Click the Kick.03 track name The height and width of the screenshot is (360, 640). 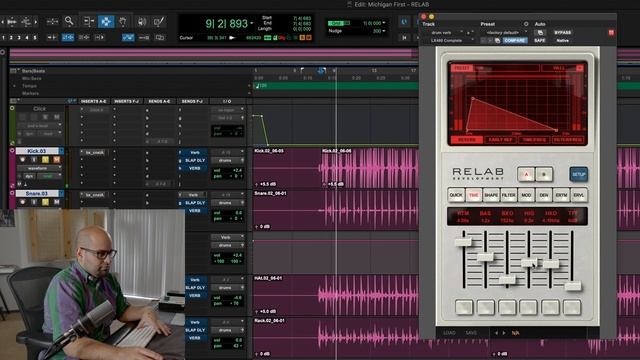coord(37,151)
